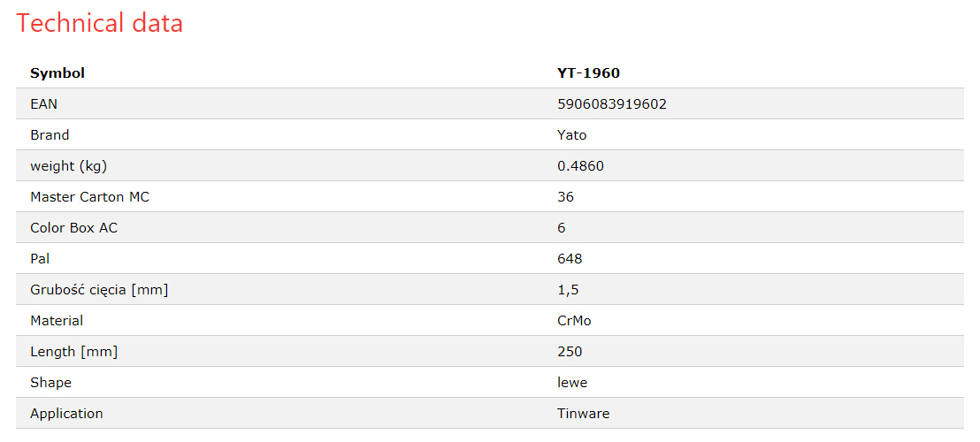This screenshot has width=980, height=442.
Task: Click the Pal value 648
Action: coord(570,258)
